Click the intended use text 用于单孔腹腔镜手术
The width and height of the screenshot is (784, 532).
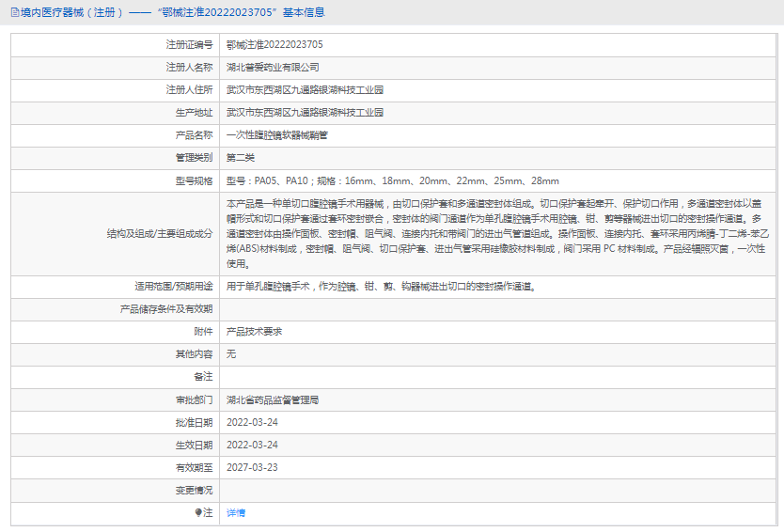point(382,287)
